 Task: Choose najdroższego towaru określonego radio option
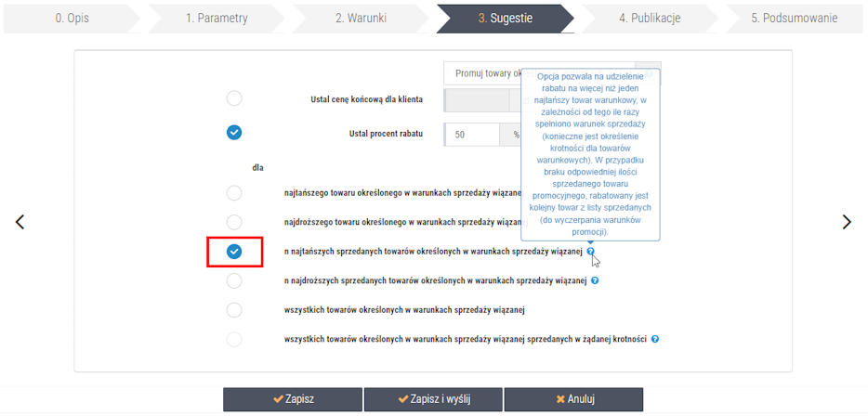pos(234,222)
